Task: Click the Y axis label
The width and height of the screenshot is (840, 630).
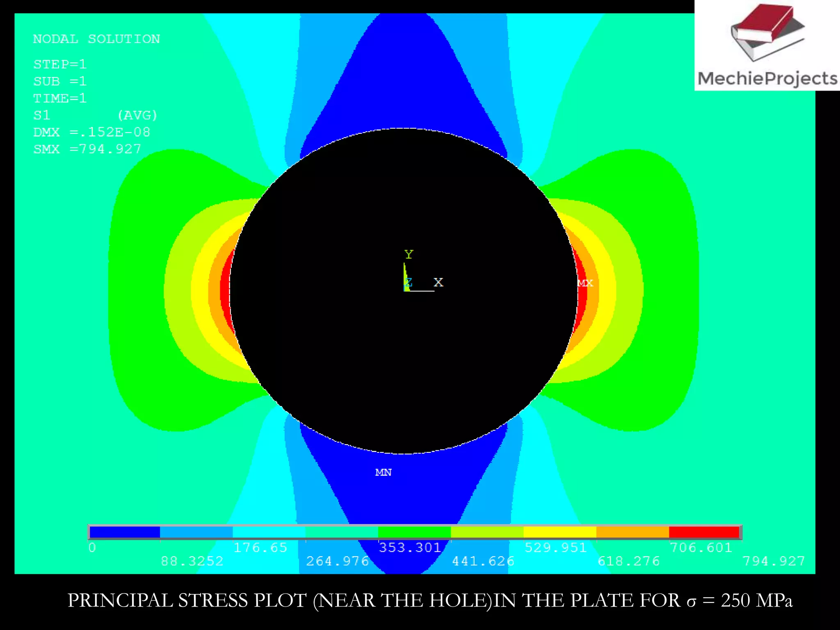Action: [x=409, y=254]
